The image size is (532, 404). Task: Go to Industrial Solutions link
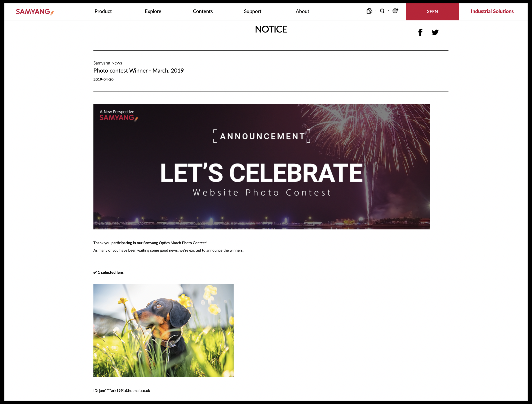click(x=492, y=11)
